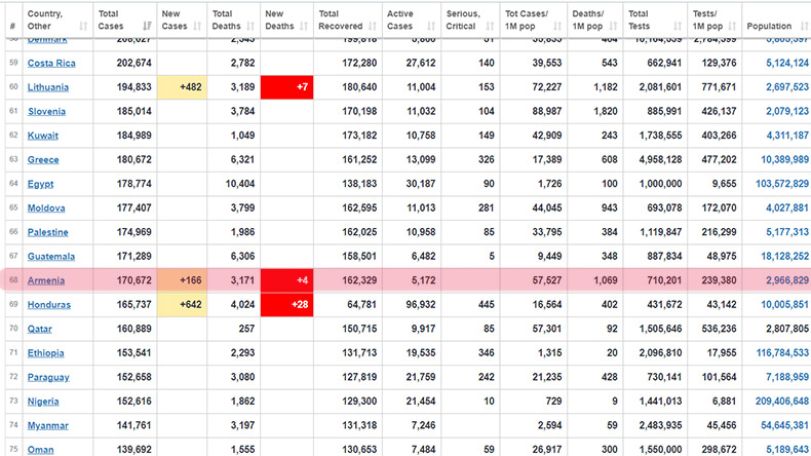Open the Lithuania country link
Screen dimensions: 811x456
coord(48,87)
